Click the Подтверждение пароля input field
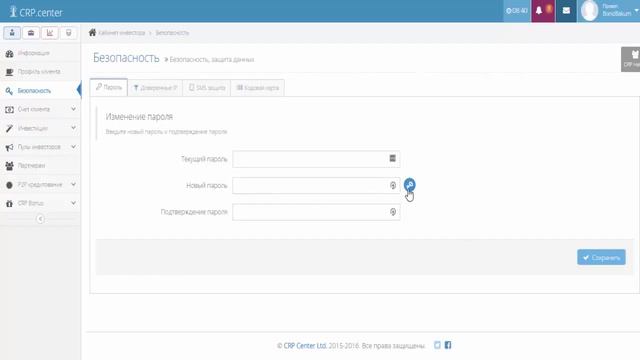 (316, 212)
